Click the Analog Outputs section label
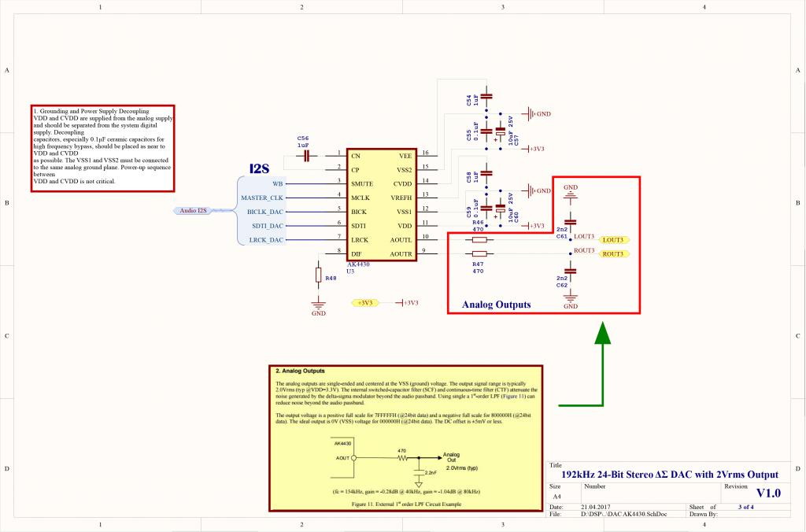The width and height of the screenshot is (806, 532). 496,305
